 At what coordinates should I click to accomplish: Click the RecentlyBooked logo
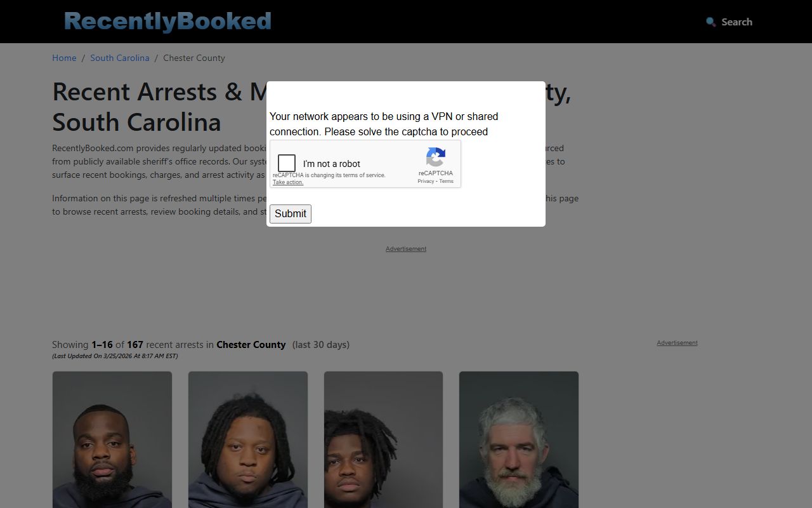(x=167, y=22)
